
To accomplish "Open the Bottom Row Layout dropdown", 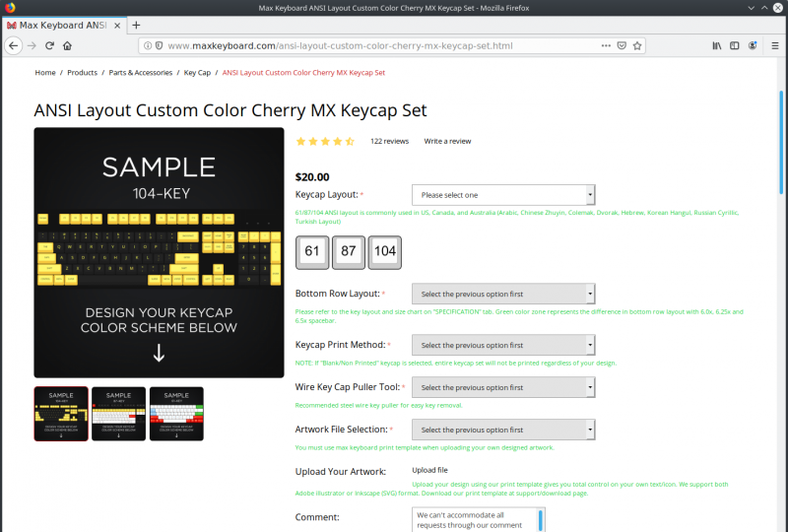I will (x=503, y=294).
